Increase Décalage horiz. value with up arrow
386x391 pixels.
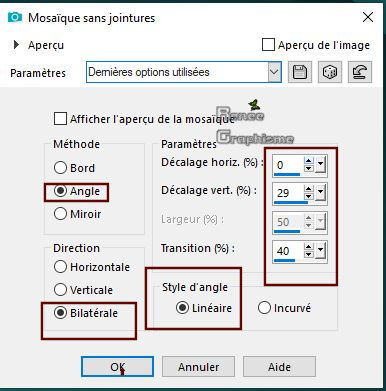tap(309, 161)
